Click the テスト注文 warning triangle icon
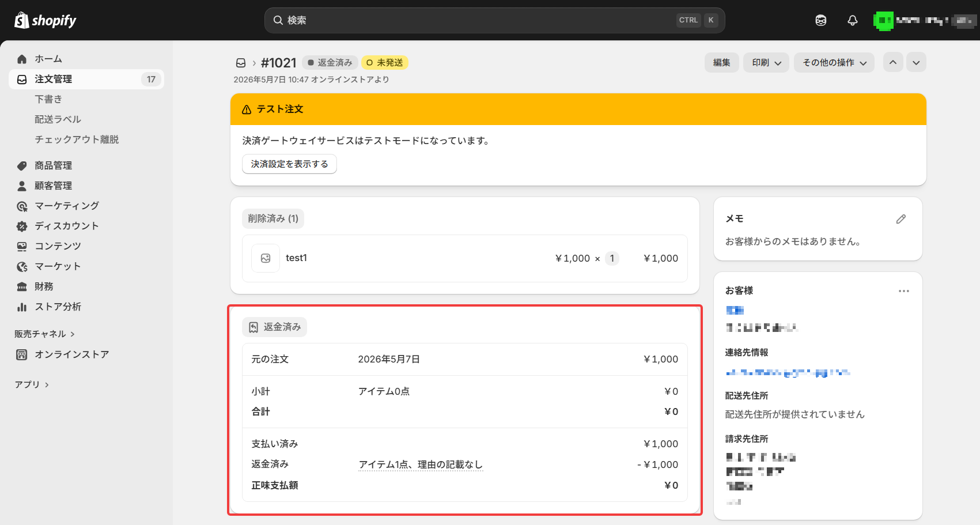 [x=247, y=109]
